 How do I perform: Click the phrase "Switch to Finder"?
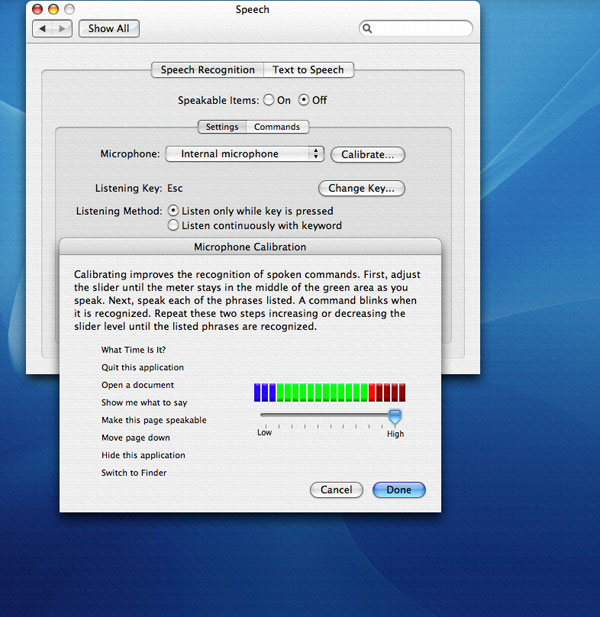[134, 473]
